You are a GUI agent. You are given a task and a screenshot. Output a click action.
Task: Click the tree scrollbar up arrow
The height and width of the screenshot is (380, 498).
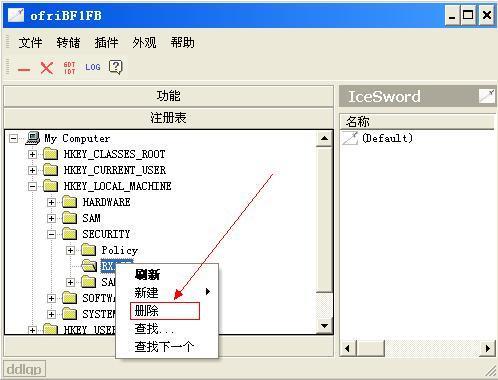coord(324,138)
